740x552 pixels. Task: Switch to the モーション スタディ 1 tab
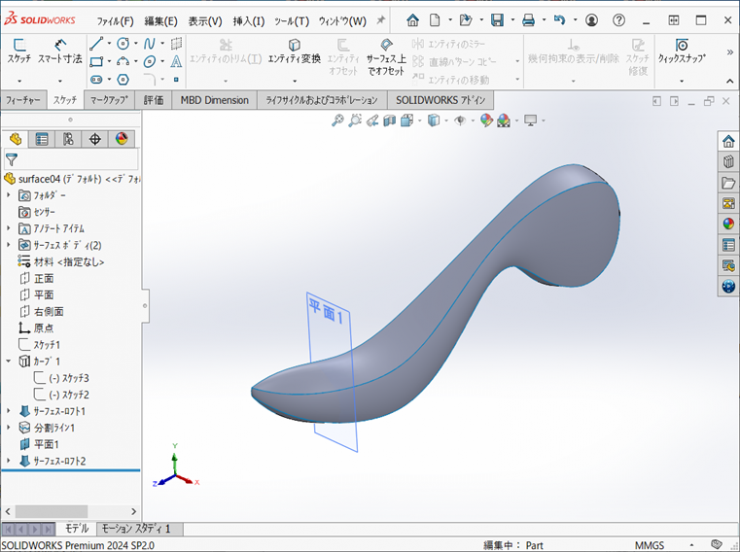tap(135, 528)
